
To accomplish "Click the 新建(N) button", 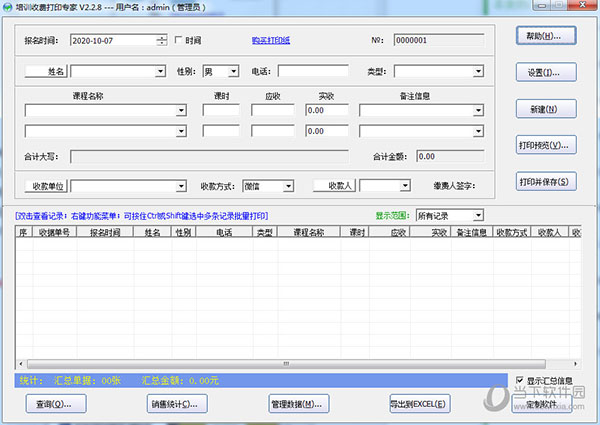I will [x=546, y=109].
